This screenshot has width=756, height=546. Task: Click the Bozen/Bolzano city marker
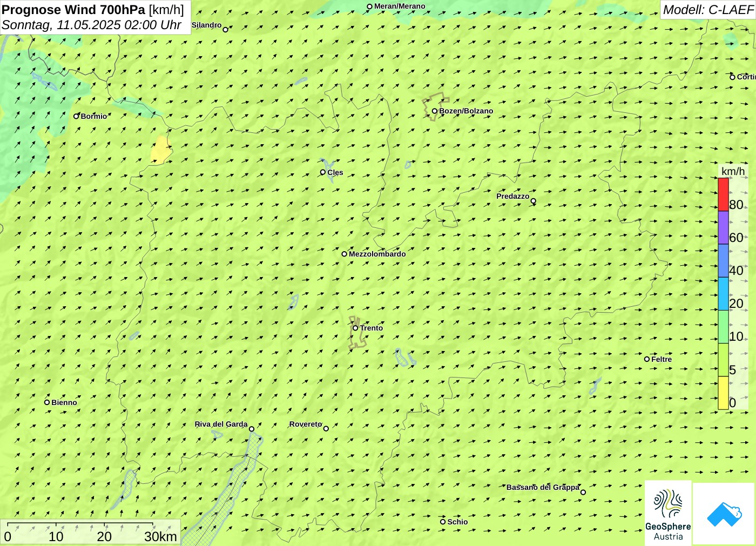[435, 111]
